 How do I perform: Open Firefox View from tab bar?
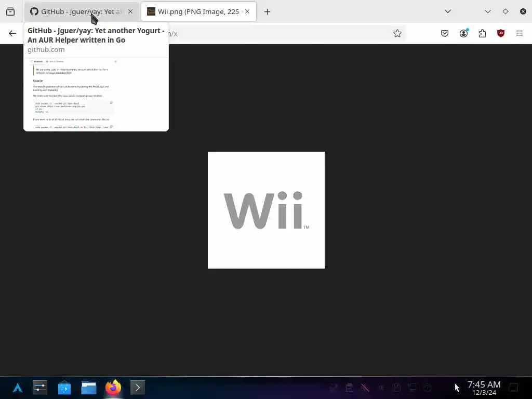pos(10,11)
